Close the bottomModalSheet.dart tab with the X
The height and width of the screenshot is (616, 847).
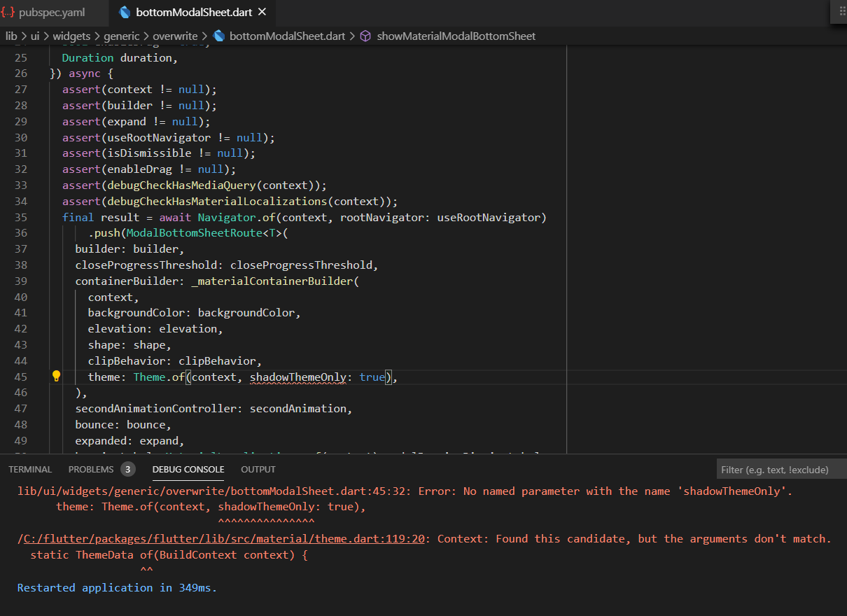tap(262, 12)
